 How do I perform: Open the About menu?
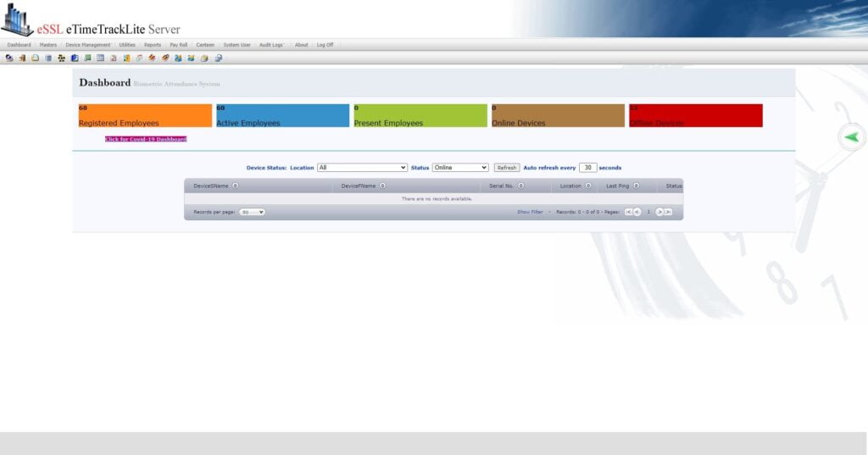point(301,45)
